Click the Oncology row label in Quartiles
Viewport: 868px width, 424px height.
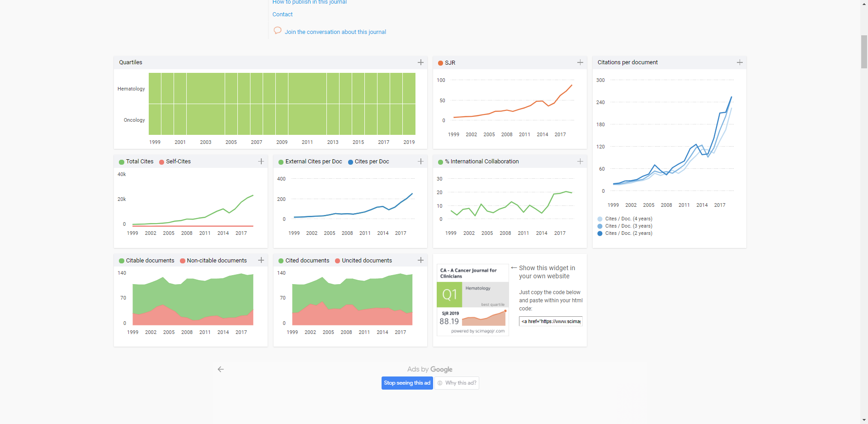coord(134,120)
